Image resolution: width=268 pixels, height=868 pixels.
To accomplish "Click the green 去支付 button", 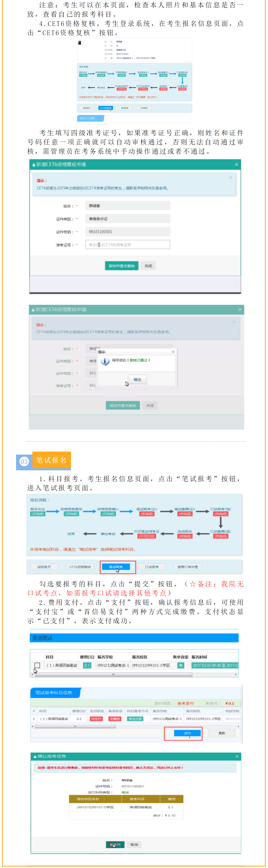I will click(x=115, y=844).
